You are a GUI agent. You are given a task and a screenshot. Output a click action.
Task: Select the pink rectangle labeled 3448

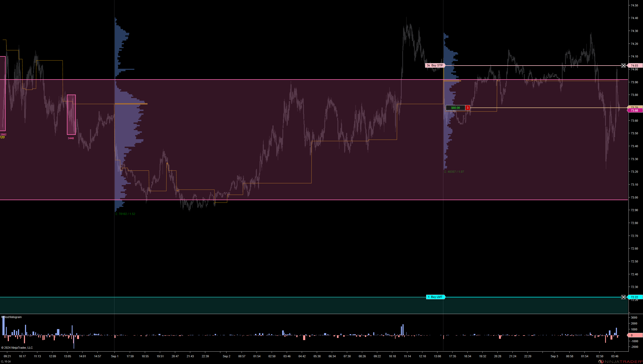coord(71,115)
